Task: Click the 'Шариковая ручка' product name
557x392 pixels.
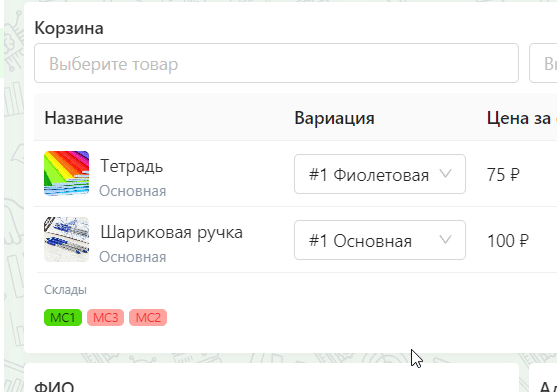Action: pyautogui.click(x=172, y=233)
